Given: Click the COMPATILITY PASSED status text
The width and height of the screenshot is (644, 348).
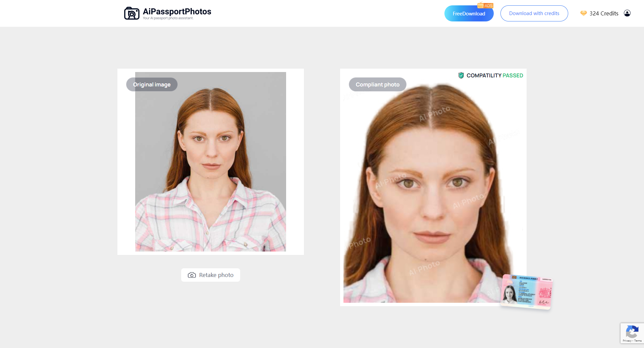Looking at the screenshot, I should click(x=495, y=76).
